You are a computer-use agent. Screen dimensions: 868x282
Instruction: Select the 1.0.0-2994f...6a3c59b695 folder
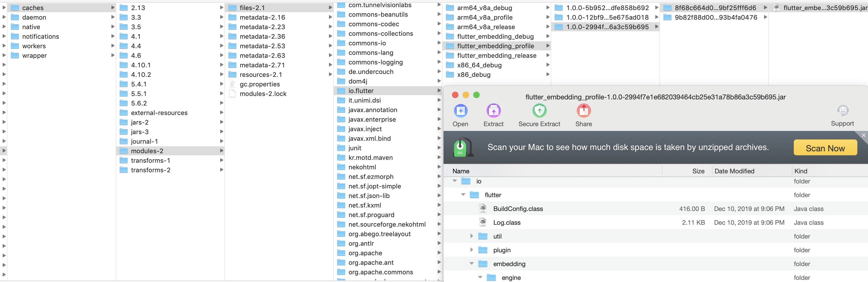pyautogui.click(x=606, y=27)
